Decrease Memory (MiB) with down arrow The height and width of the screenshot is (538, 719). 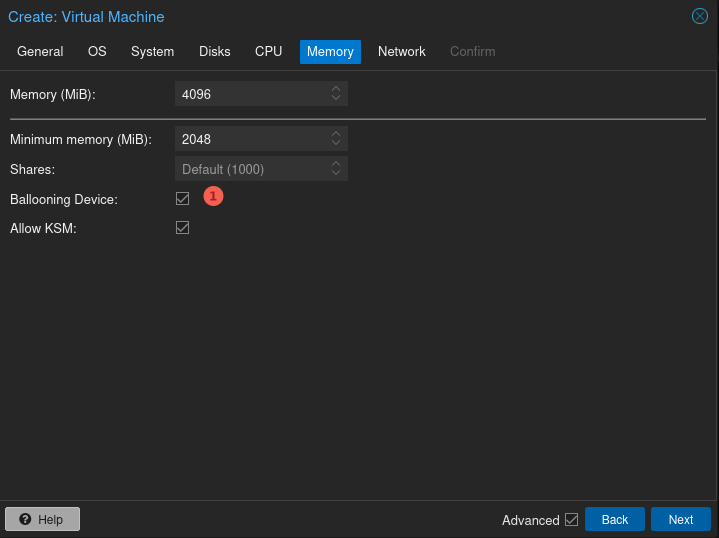click(336, 99)
